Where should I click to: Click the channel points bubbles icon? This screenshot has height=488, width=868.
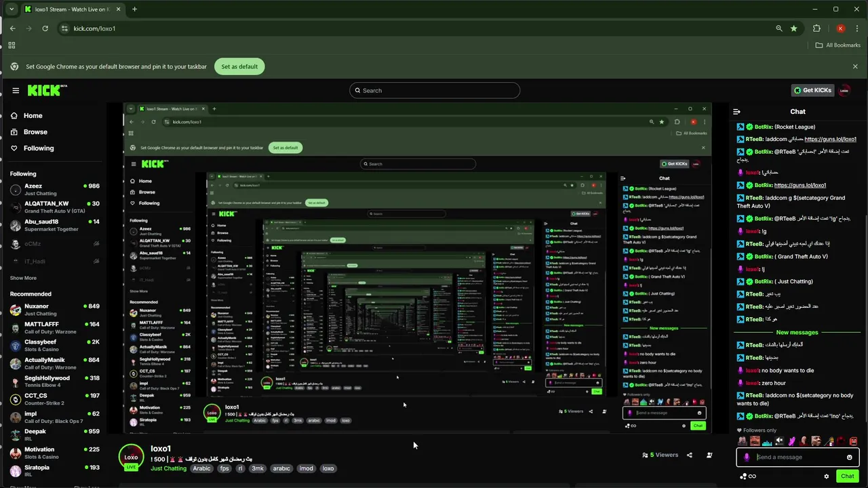[743, 476]
